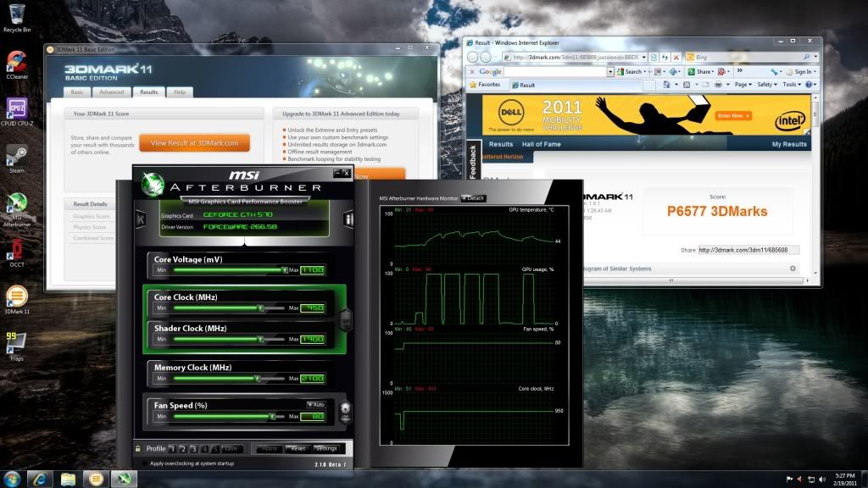This screenshot has height=488, width=868.
Task: Go back in Internet Explorer
Action: (x=473, y=57)
